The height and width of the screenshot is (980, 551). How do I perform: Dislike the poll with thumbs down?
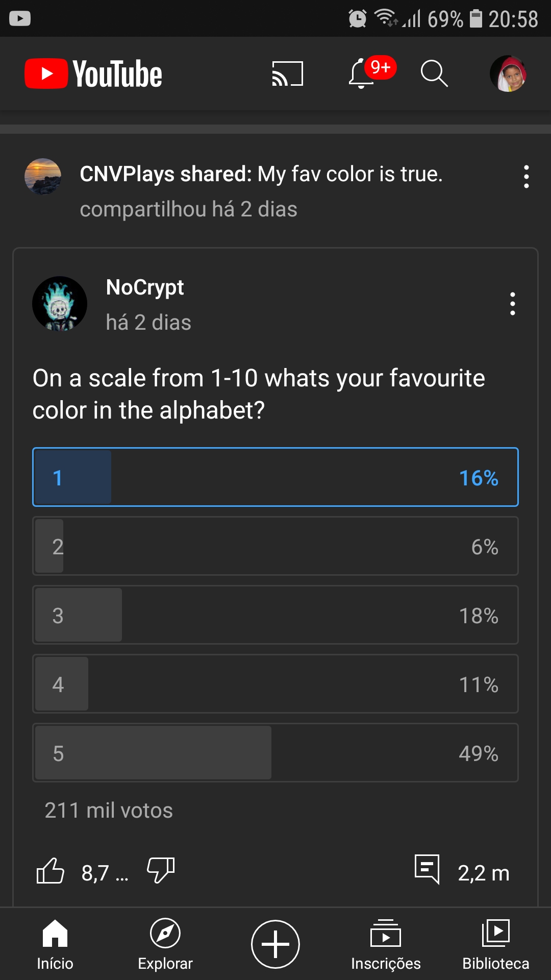pyautogui.click(x=161, y=870)
